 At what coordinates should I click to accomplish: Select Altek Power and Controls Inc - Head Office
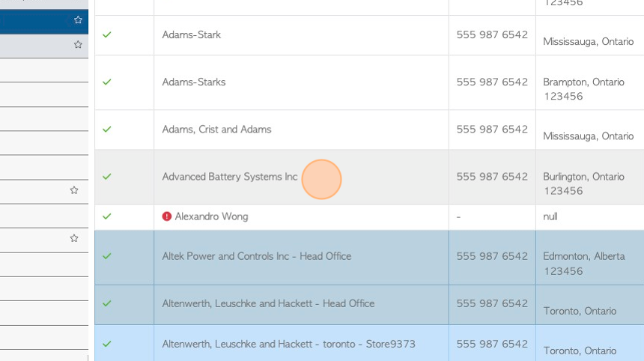257,256
